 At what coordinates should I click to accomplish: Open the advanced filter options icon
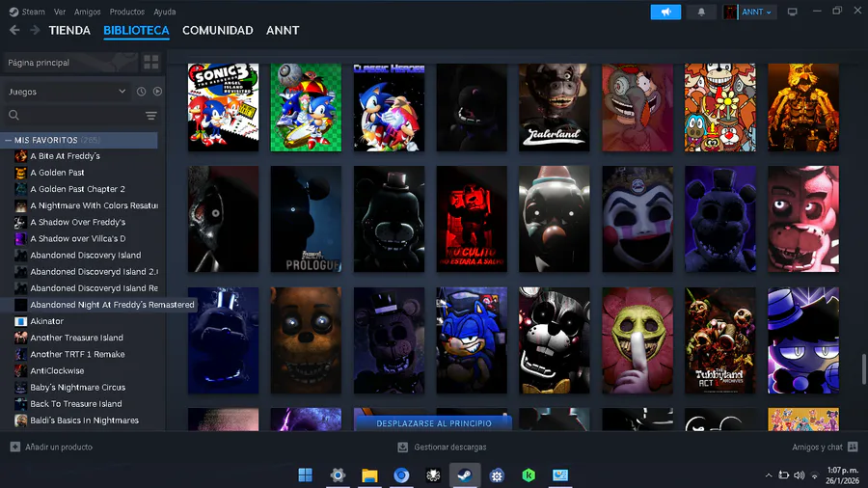pyautogui.click(x=151, y=115)
